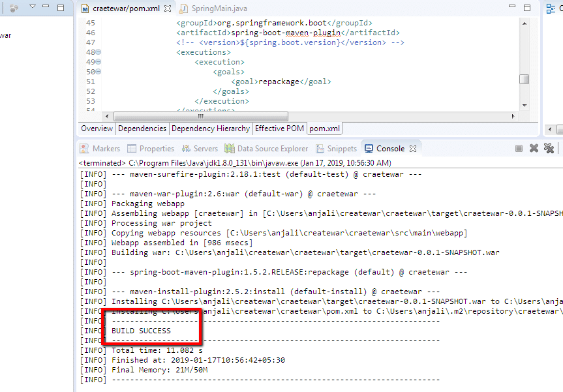Click Remove Launch icon in Console toolbar

point(534,149)
